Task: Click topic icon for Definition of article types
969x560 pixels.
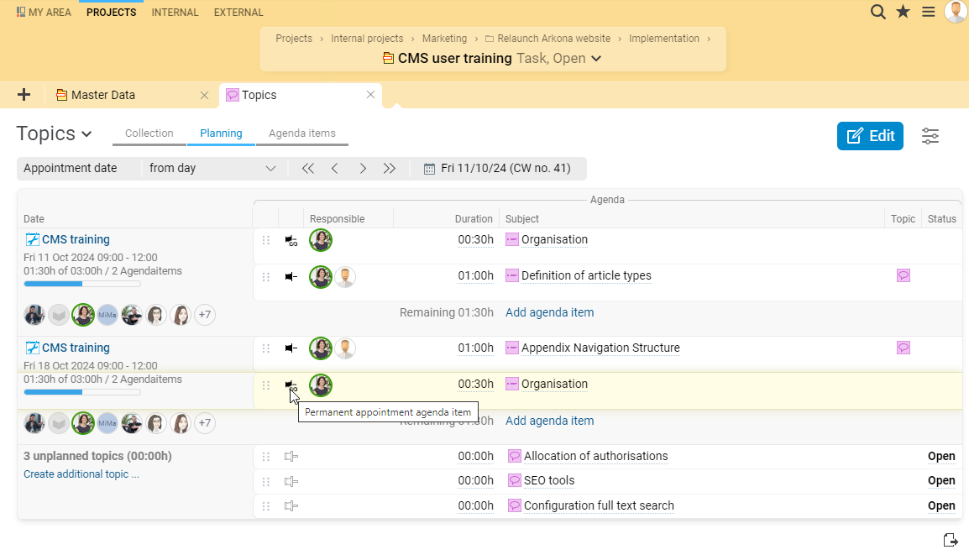Action: [x=904, y=275]
